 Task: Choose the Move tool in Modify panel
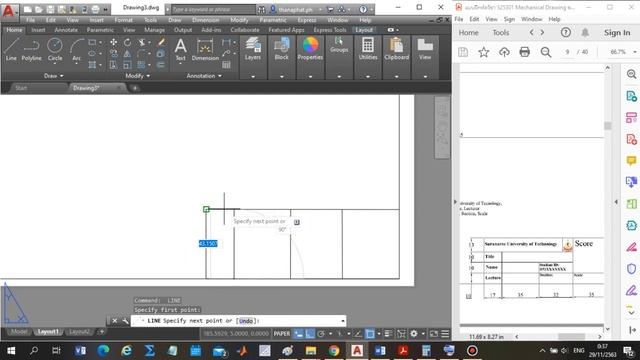tap(113, 42)
